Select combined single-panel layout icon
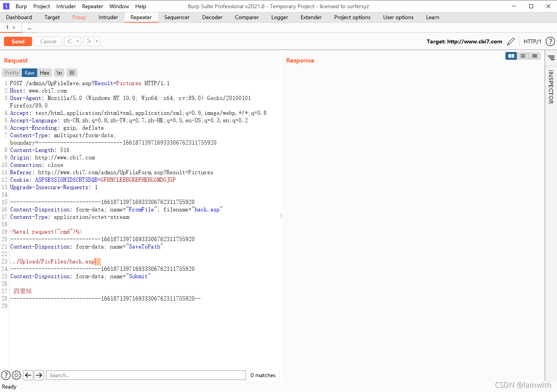Image resolution: width=557 pixels, height=392 pixels. pos(534,56)
